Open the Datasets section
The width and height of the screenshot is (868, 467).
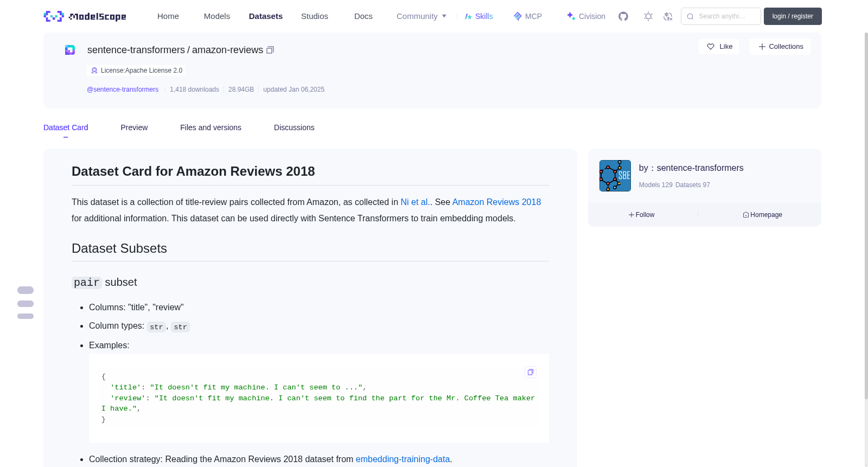266,16
